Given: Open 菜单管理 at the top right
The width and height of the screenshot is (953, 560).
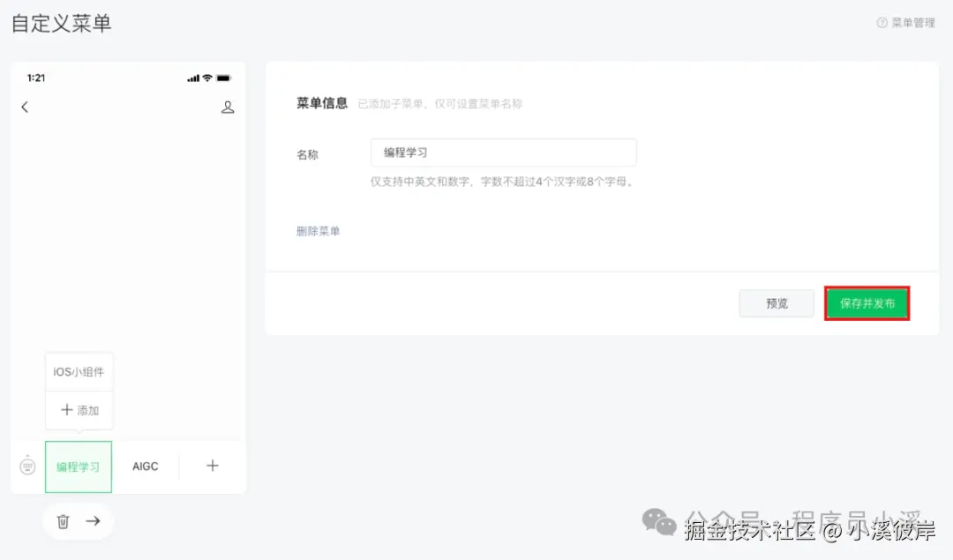Looking at the screenshot, I should [x=913, y=23].
